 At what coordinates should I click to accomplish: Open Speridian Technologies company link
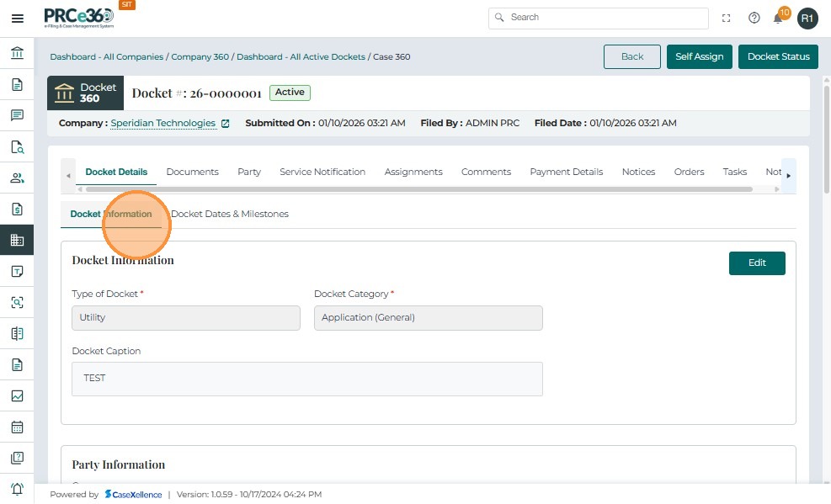coord(163,124)
